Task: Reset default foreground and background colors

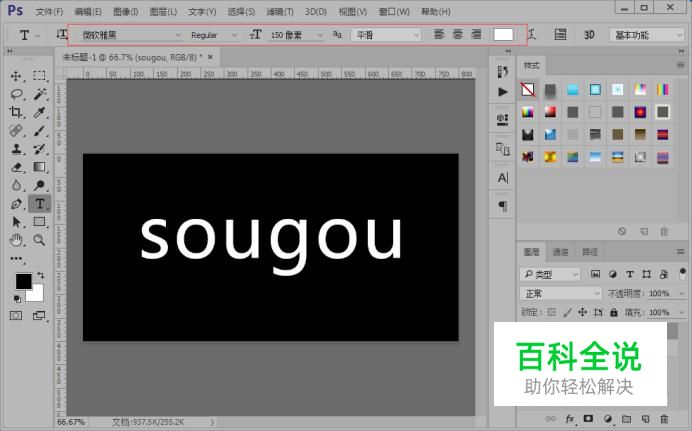Action: click(17, 299)
